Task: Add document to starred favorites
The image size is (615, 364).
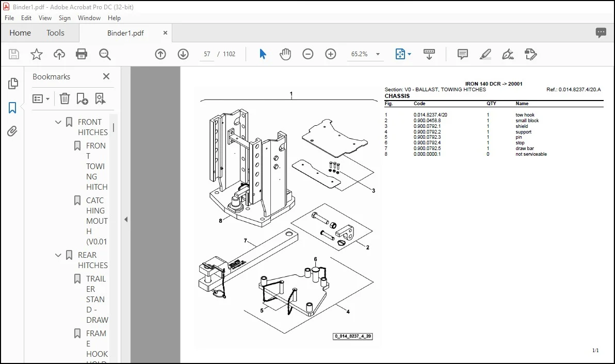Action: click(37, 54)
